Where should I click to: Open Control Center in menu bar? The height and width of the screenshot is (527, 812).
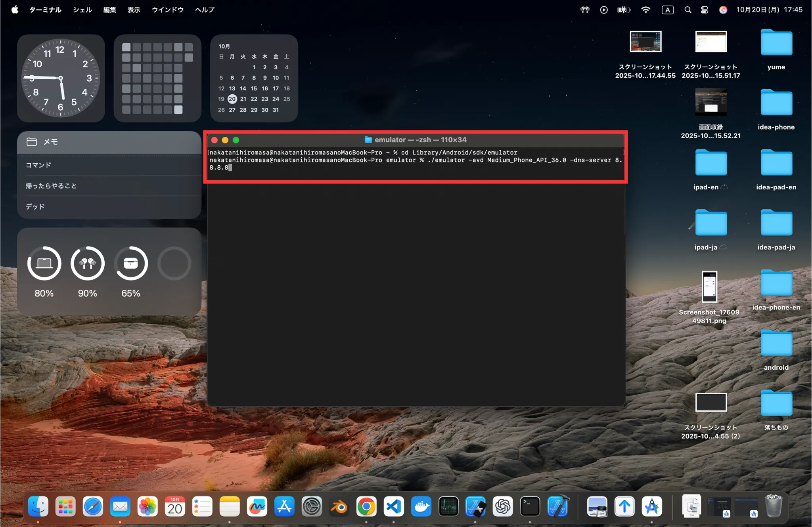pyautogui.click(x=705, y=10)
